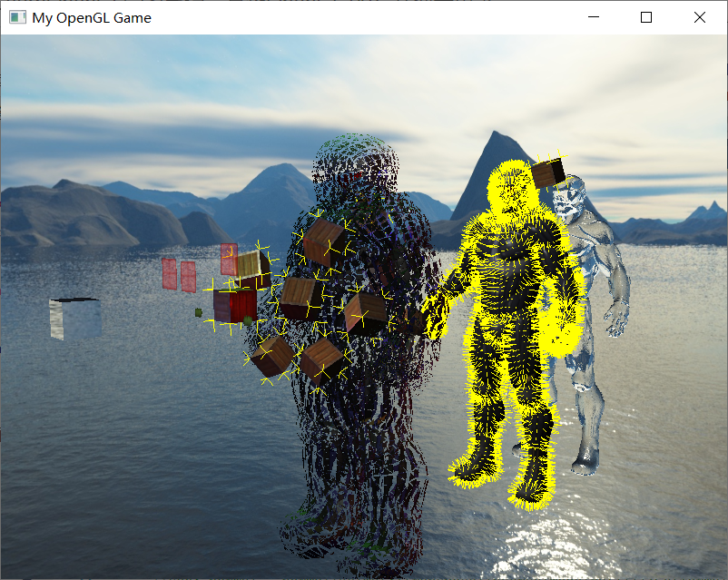Click the My OpenGL Game window icon
This screenshot has width=728, height=580.
click(16, 17)
